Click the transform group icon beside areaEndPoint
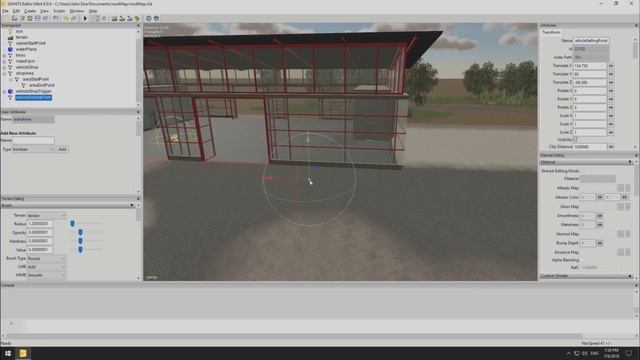This screenshot has width=640, height=360. pyautogui.click(x=24, y=85)
